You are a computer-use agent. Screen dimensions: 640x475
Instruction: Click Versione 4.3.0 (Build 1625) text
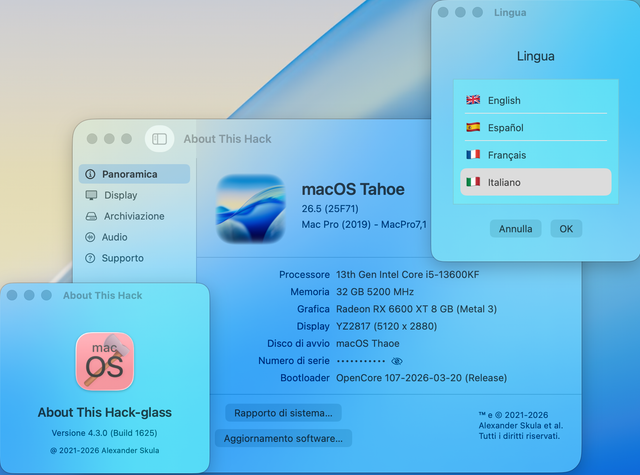[104, 433]
